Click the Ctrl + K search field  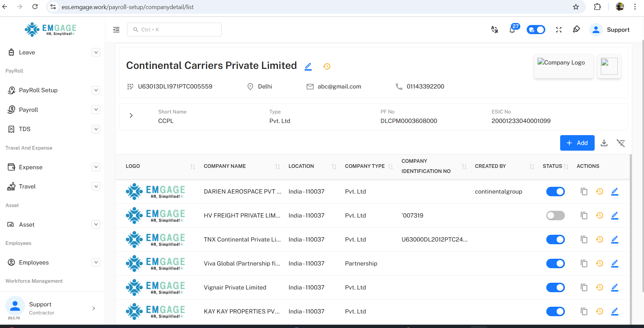point(174,30)
